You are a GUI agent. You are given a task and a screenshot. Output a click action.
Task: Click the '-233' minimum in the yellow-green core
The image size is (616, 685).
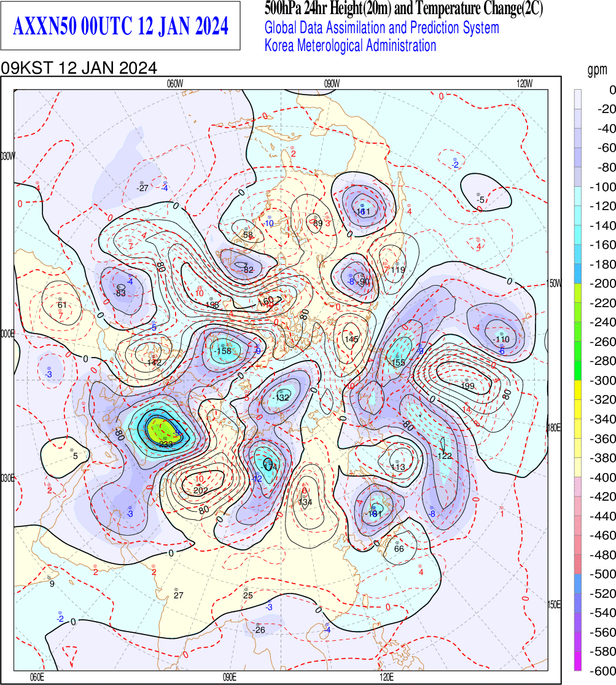165,444
